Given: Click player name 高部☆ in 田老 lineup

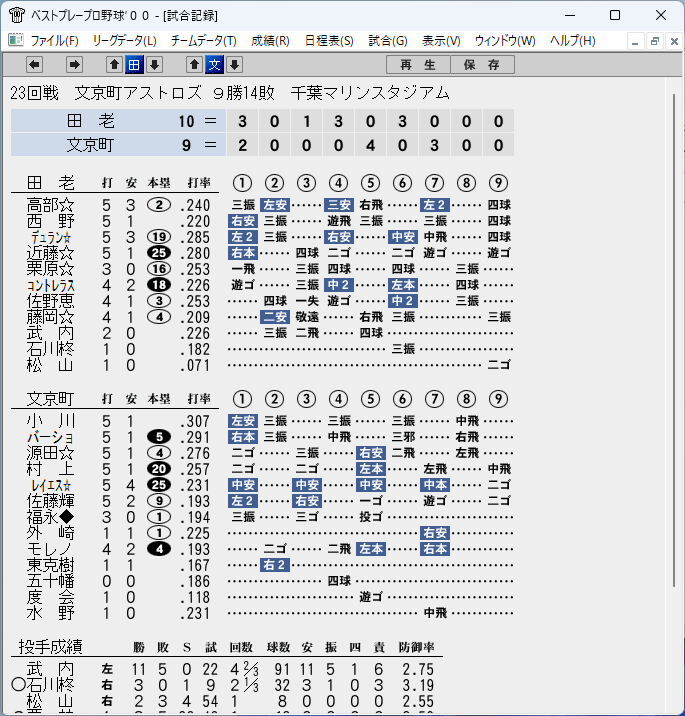Looking at the screenshot, I should click(x=50, y=205).
